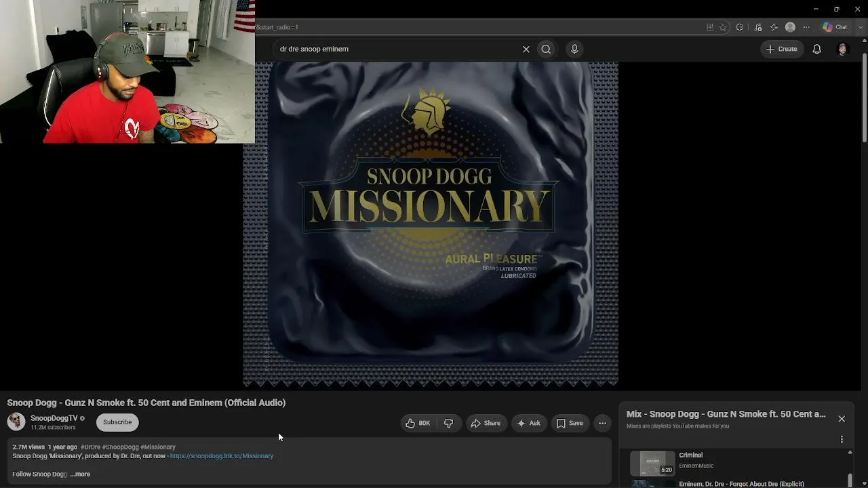Click the Mix playlist scrollbar thumb
The width and height of the screenshot is (868, 488).
(x=850, y=480)
